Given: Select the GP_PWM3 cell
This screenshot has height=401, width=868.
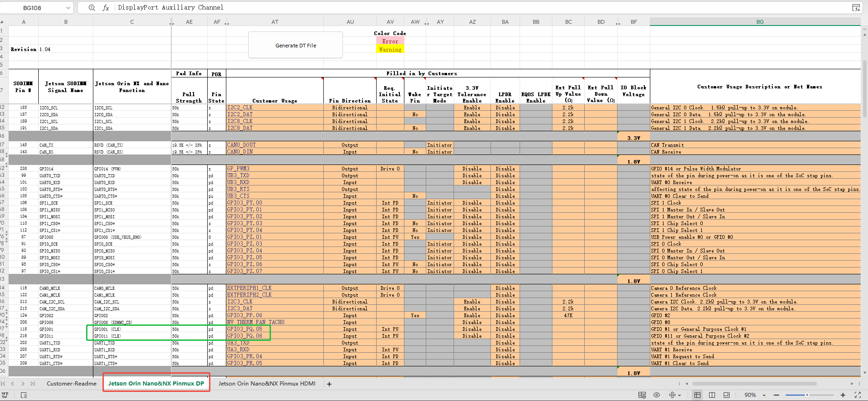Looking at the screenshot, I should (x=275, y=169).
